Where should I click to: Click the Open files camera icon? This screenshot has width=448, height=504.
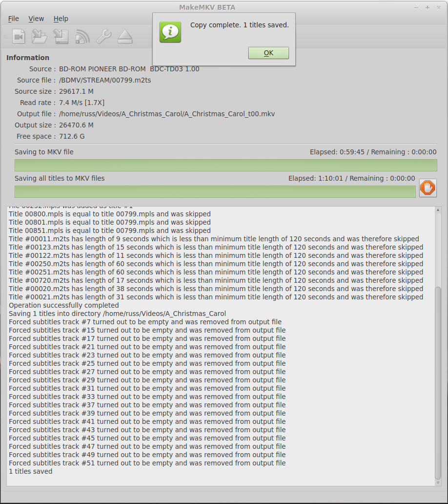pos(19,36)
